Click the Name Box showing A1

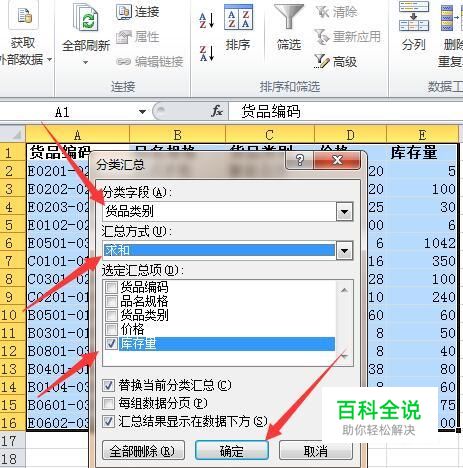(x=68, y=112)
